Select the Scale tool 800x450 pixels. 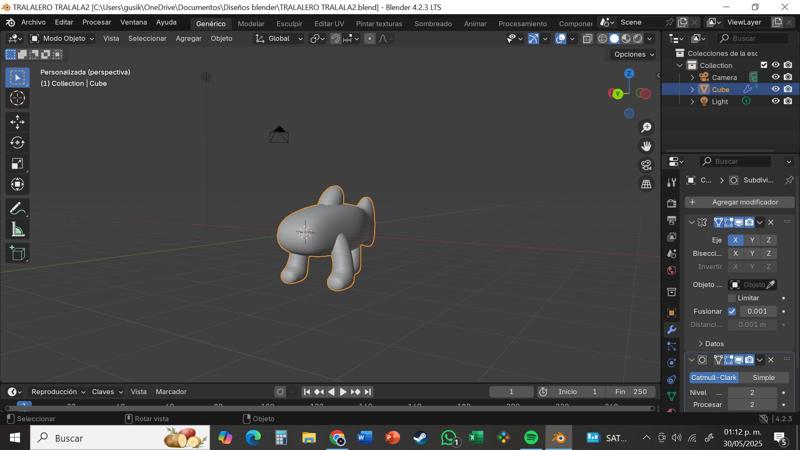coord(17,164)
